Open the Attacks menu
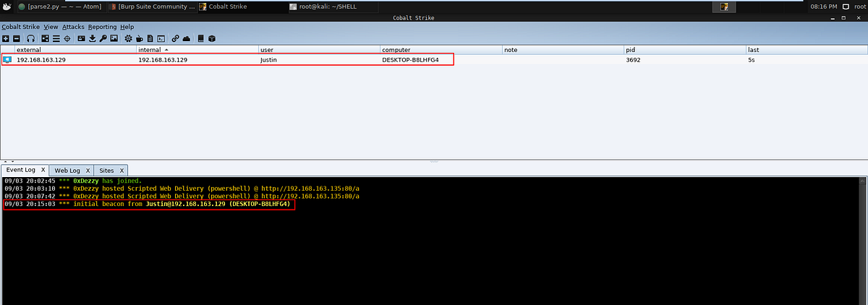This screenshot has width=868, height=305. (74, 27)
